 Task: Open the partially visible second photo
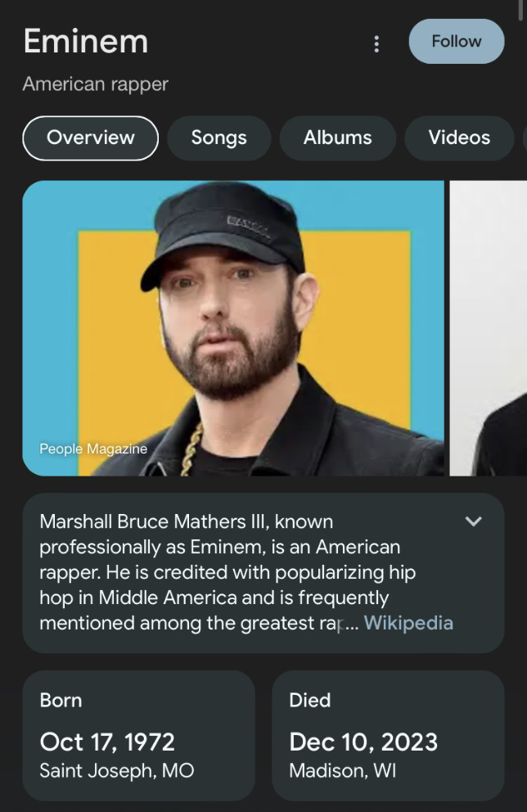489,327
